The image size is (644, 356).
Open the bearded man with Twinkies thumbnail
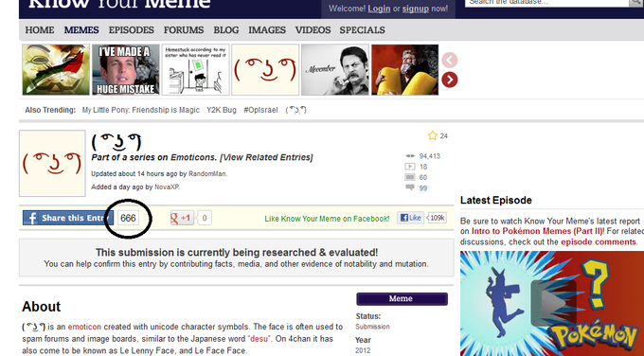click(x=405, y=70)
